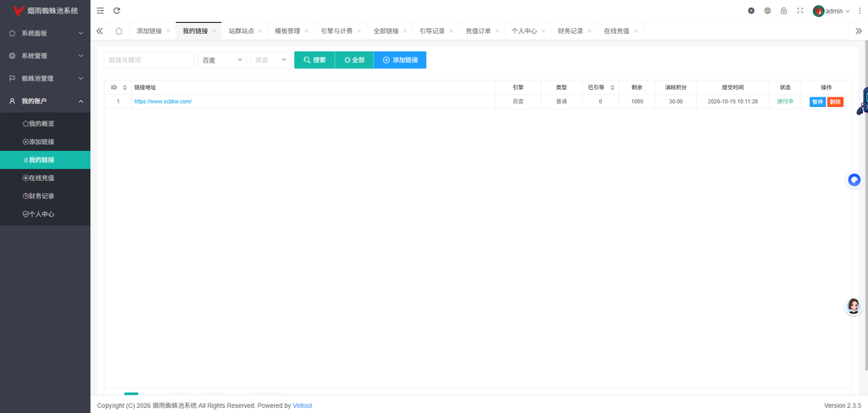Collapse the sidebar with the menu fold icon
The height and width of the screenshot is (413, 868).
click(100, 10)
